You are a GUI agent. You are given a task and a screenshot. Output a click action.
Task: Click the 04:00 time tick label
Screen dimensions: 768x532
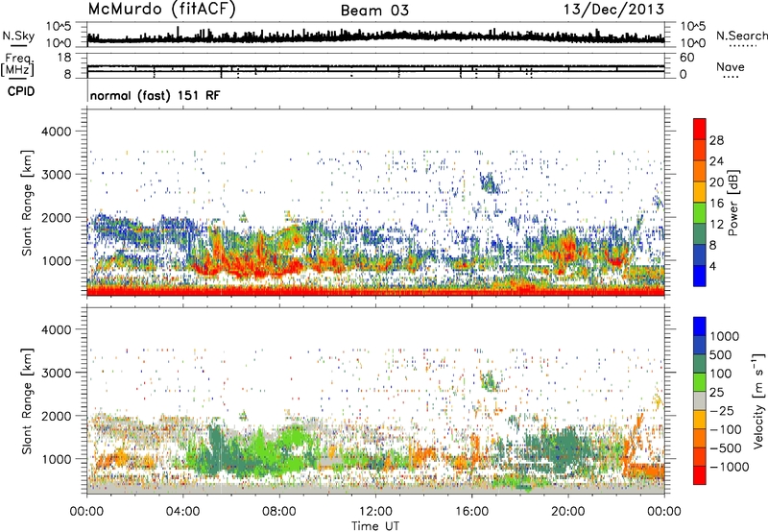182,512
